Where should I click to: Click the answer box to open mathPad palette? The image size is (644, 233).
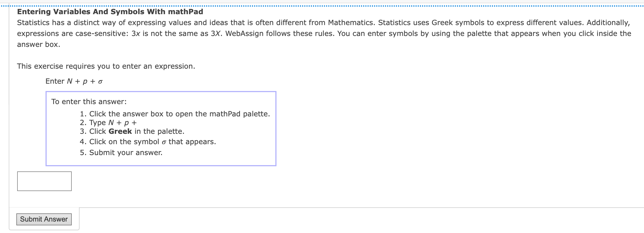(44, 181)
